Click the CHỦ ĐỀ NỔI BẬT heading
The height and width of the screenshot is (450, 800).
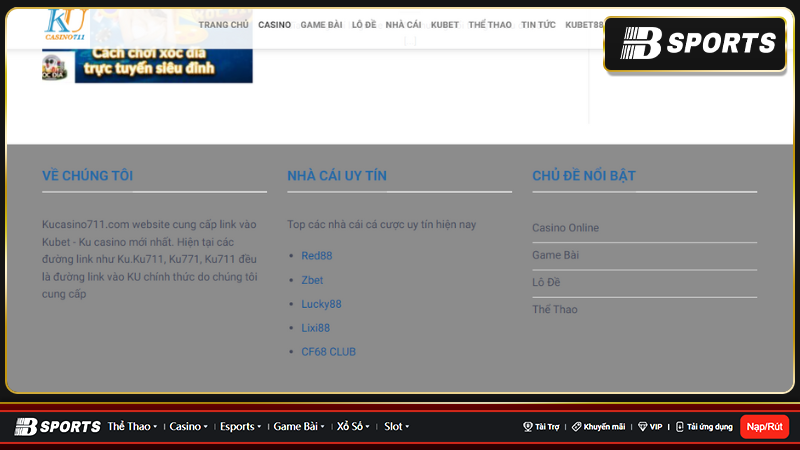point(584,176)
